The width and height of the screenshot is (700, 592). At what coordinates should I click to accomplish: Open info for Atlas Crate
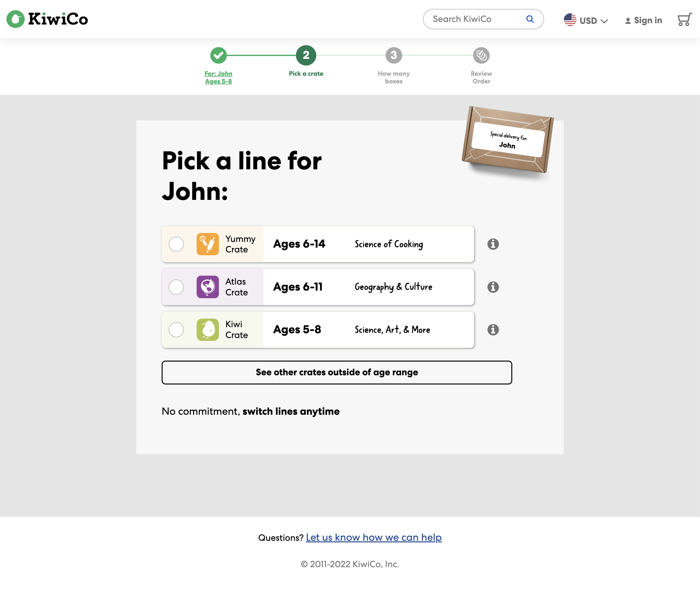tap(493, 287)
